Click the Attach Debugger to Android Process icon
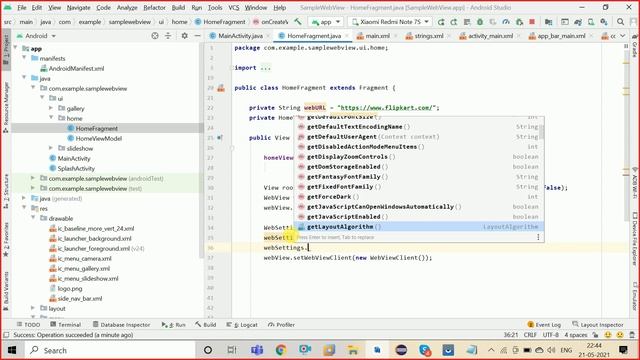 [x=519, y=22]
